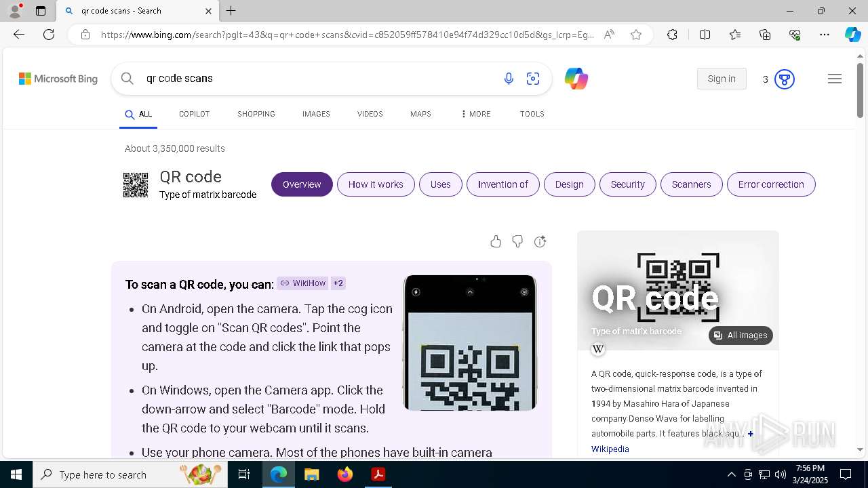The height and width of the screenshot is (488, 868).
Task: Open Browser essentials heart icon
Action: click(795, 35)
